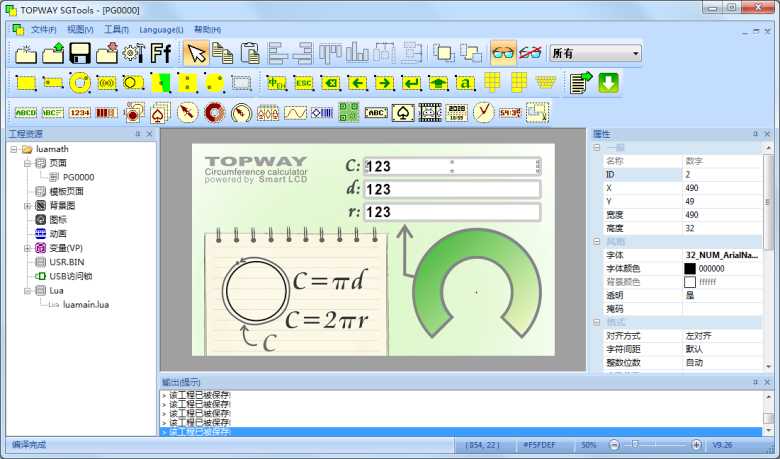Close the 工程资源 panel

tap(149, 134)
